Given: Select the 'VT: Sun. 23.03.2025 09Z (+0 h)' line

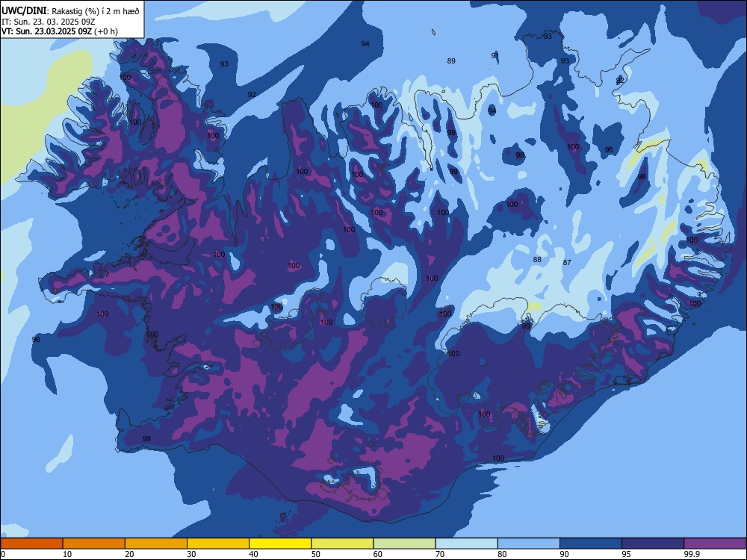Looking at the screenshot, I should tap(60, 31).
